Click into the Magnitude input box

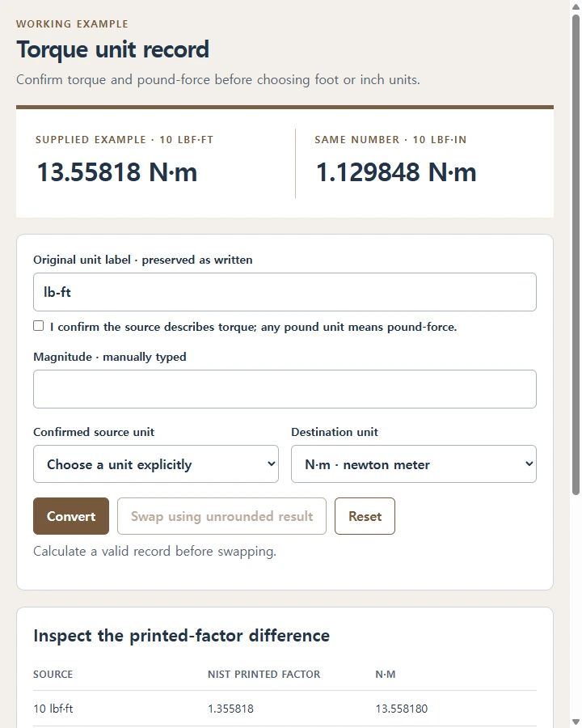(285, 389)
